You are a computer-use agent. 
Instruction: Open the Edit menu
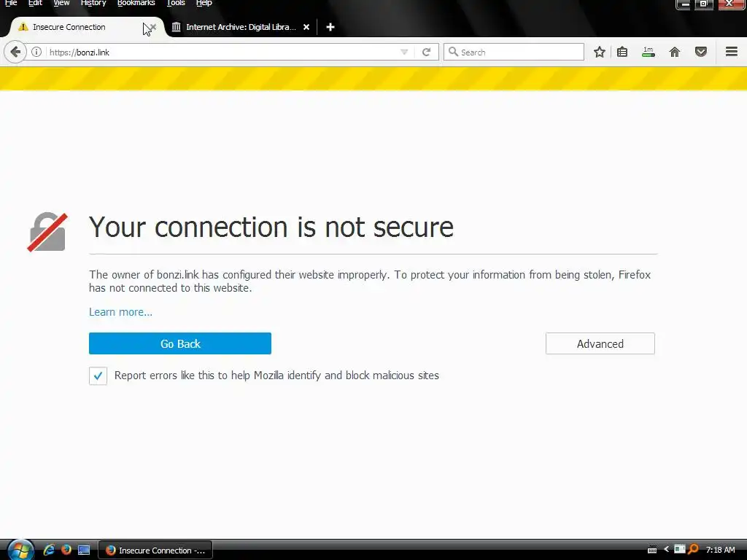coord(35,3)
